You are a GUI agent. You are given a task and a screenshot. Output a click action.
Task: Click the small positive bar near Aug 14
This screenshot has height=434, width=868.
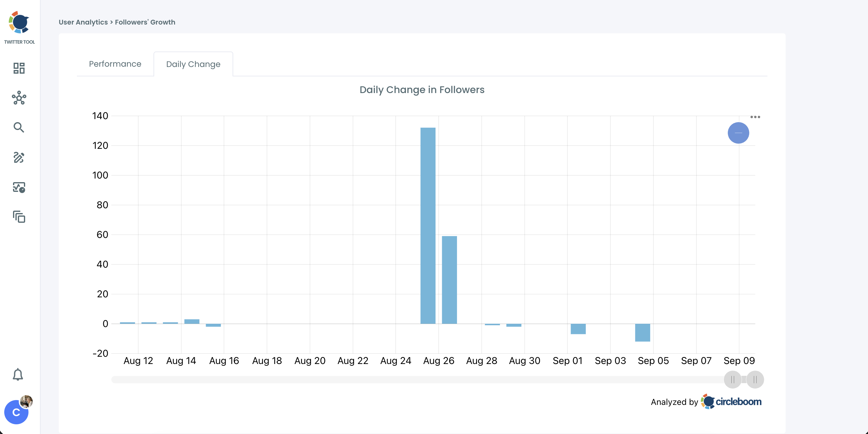pyautogui.click(x=192, y=321)
